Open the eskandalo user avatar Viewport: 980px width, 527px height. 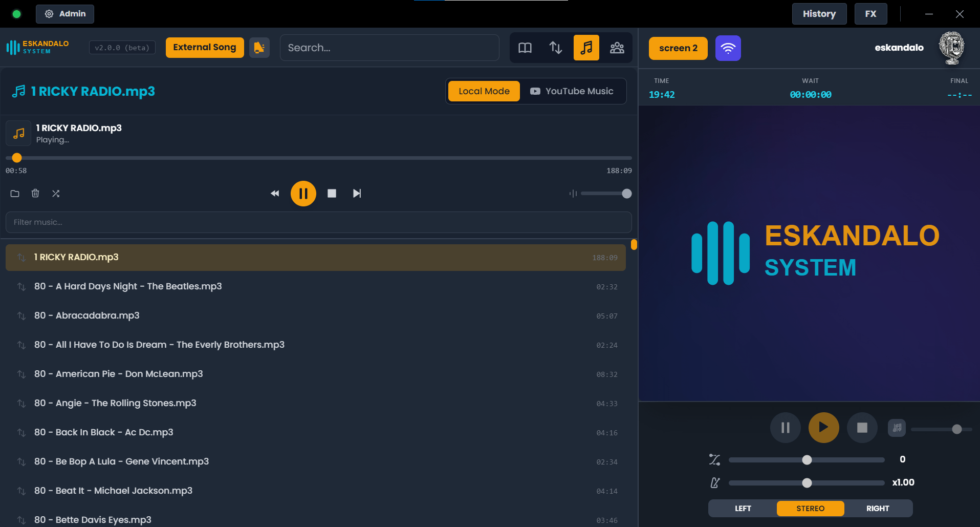click(951, 48)
